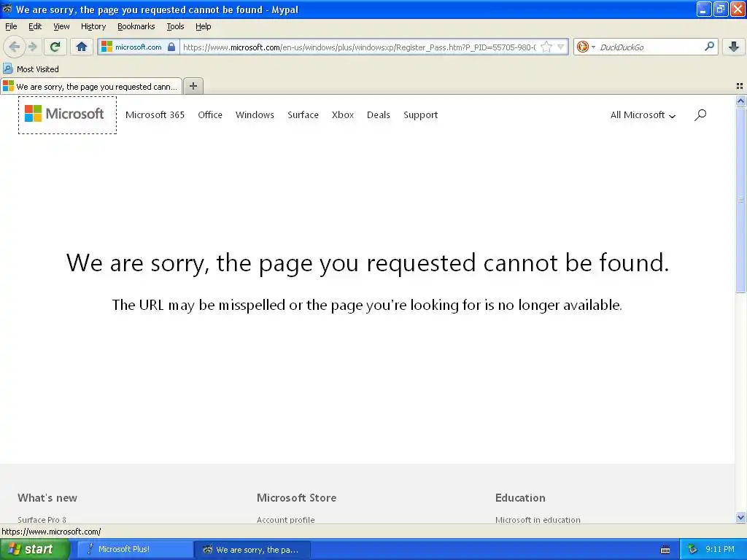The width and height of the screenshot is (747, 560).
Task: Click the Surface Pro 8 footer link
Action: tap(42, 519)
